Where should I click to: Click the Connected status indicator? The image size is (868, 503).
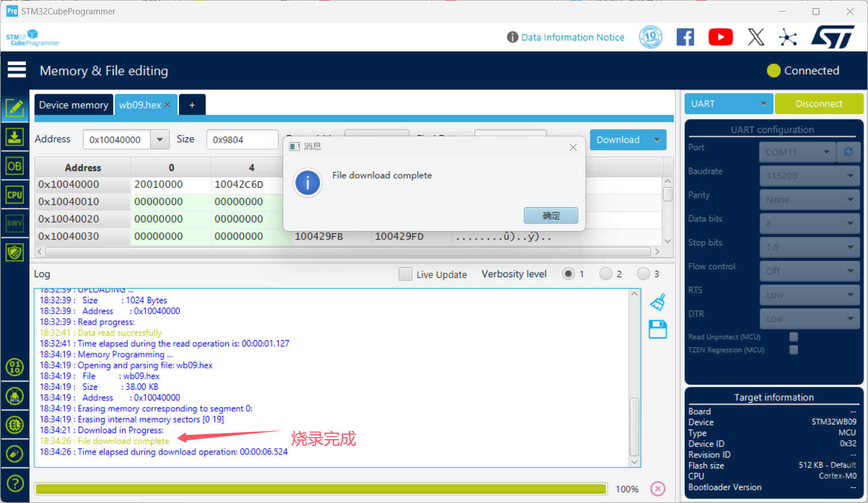[803, 70]
